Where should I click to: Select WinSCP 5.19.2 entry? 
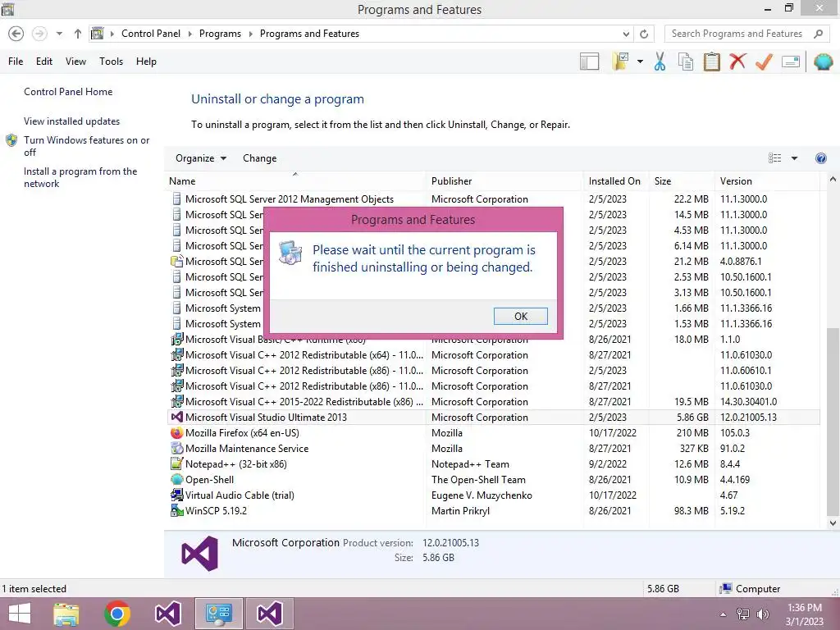coord(493,510)
